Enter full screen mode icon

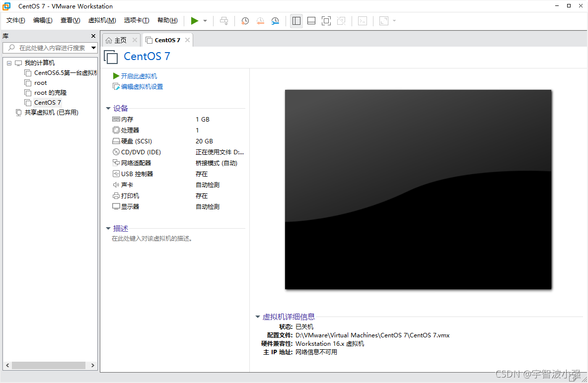tap(326, 21)
